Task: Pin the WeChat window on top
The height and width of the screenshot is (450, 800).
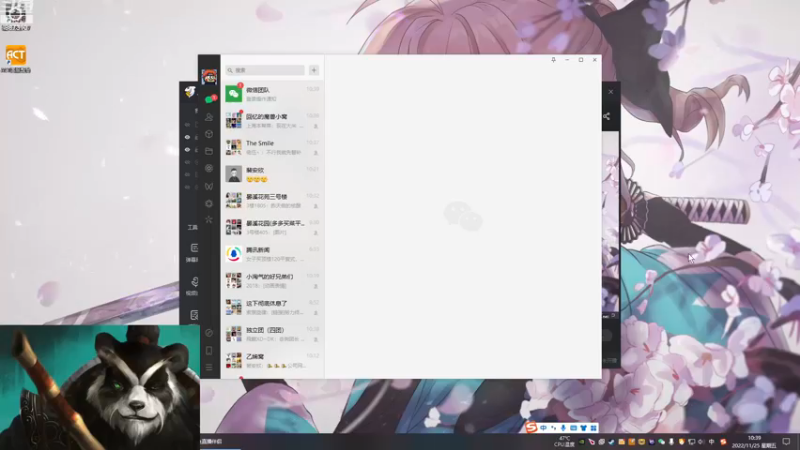Action: click(x=553, y=60)
